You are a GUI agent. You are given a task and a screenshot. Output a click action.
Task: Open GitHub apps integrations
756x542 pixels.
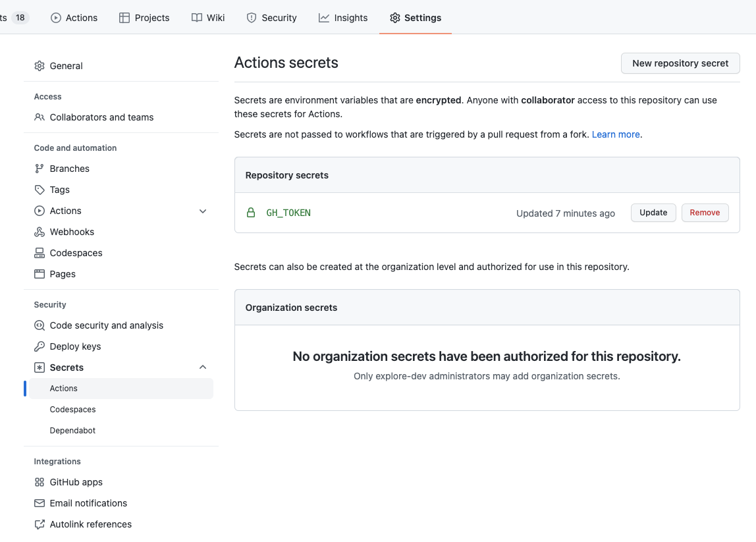[x=121, y=482]
